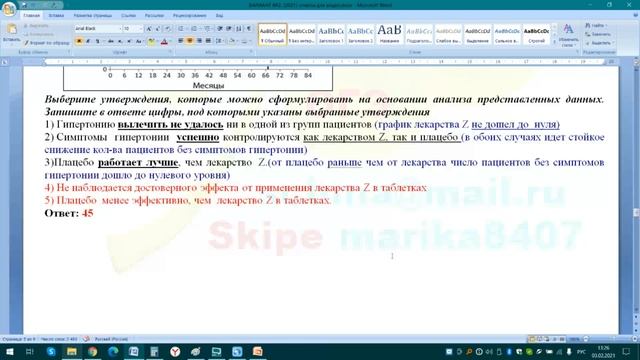The width and height of the screenshot is (640, 360).
Task: Click the Grow Font icon
Action: 149,29
